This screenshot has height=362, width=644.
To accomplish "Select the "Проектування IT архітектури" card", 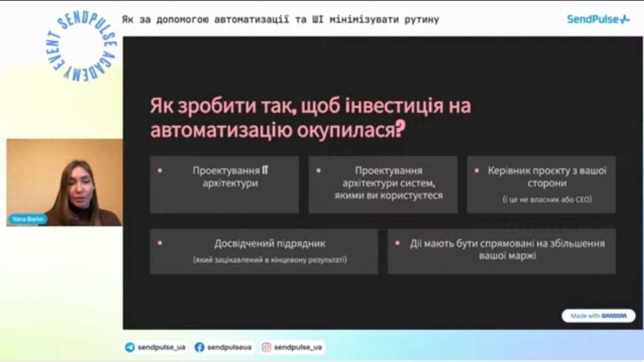I will (224, 184).
